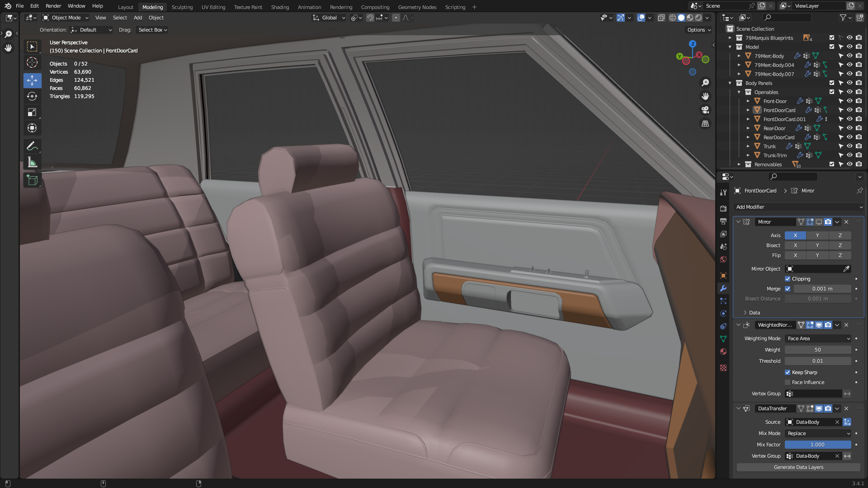868x488 pixels.
Task: Select the Add Cube tool
Action: pos(32,180)
